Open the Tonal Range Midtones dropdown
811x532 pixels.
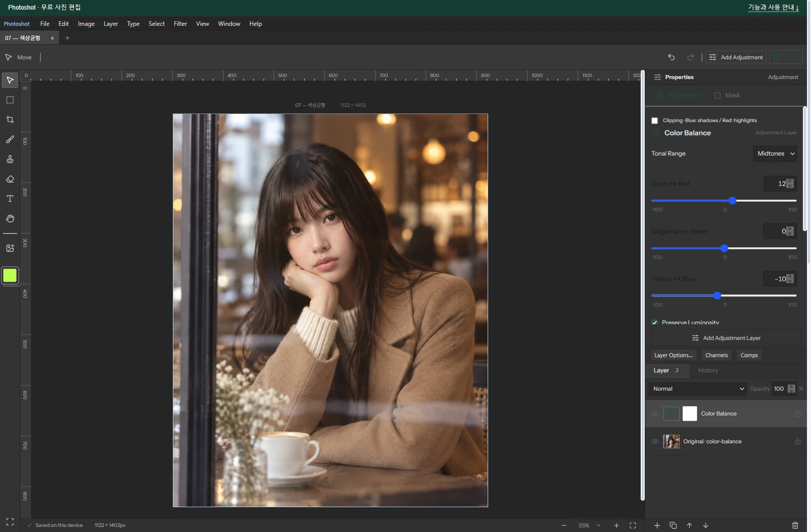click(x=775, y=154)
